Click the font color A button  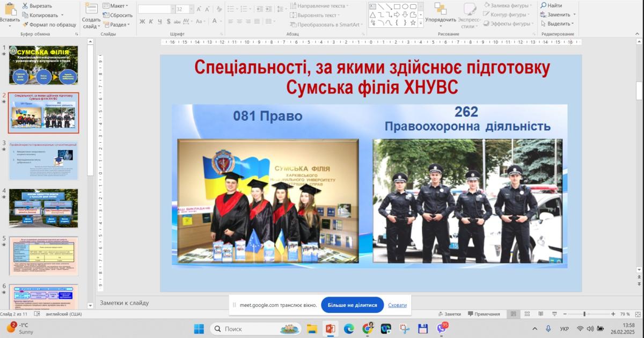click(x=214, y=21)
